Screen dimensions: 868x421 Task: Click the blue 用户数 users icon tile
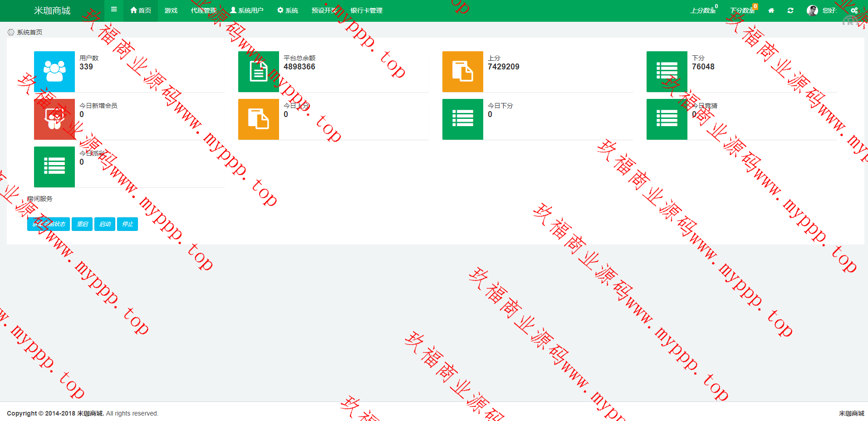tap(54, 72)
